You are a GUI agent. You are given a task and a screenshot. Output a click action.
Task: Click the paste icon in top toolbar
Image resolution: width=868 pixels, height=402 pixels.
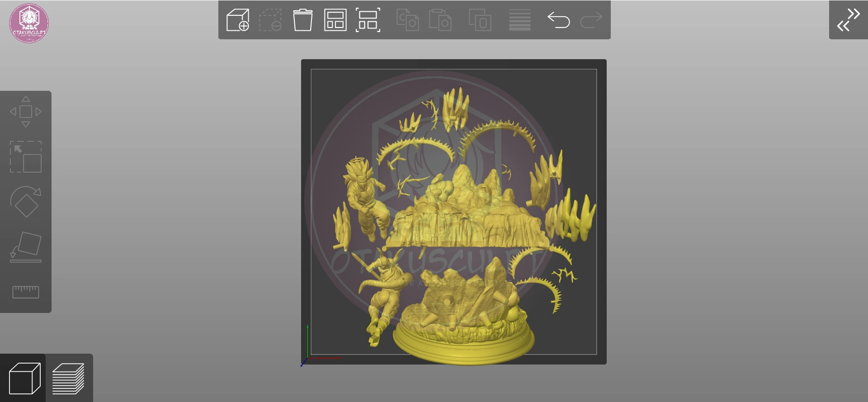(440, 20)
